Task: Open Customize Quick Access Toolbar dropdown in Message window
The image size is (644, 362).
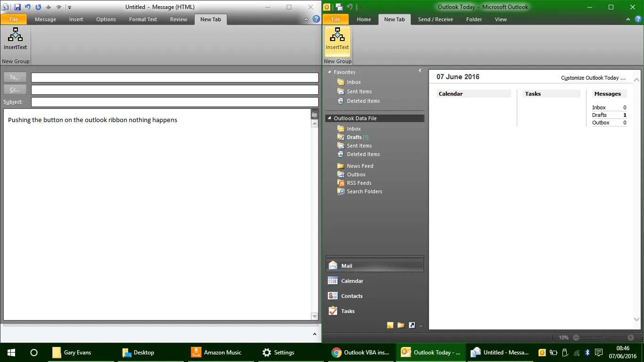Action: click(x=69, y=8)
